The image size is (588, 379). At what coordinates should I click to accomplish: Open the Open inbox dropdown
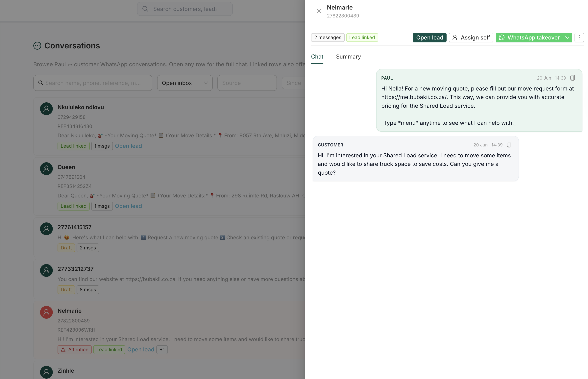tap(185, 83)
